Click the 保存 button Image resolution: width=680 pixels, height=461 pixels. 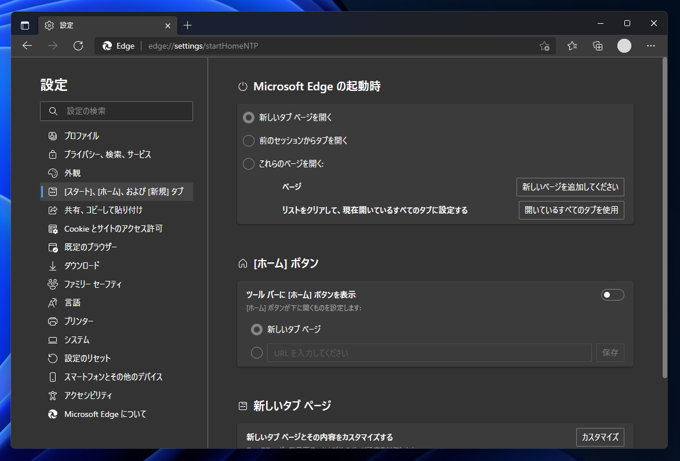coord(610,353)
